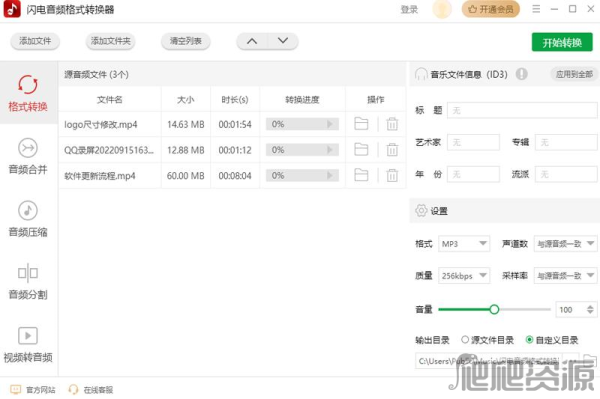
Task: Start converting 软件更新流程.mp4 via progress play arrow
Action: tap(329, 175)
